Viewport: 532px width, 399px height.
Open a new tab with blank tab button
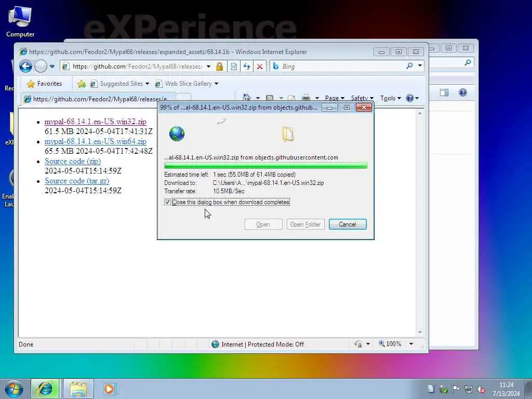183,98
